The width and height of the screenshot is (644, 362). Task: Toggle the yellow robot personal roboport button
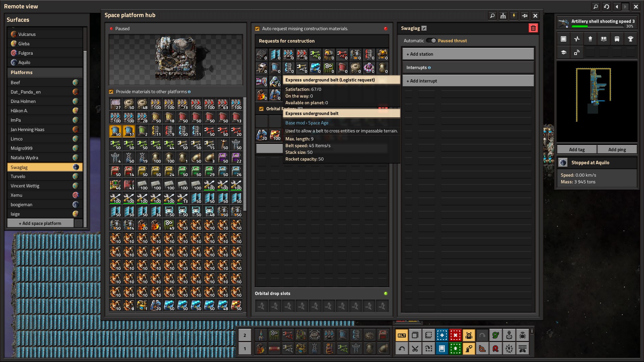click(469, 335)
